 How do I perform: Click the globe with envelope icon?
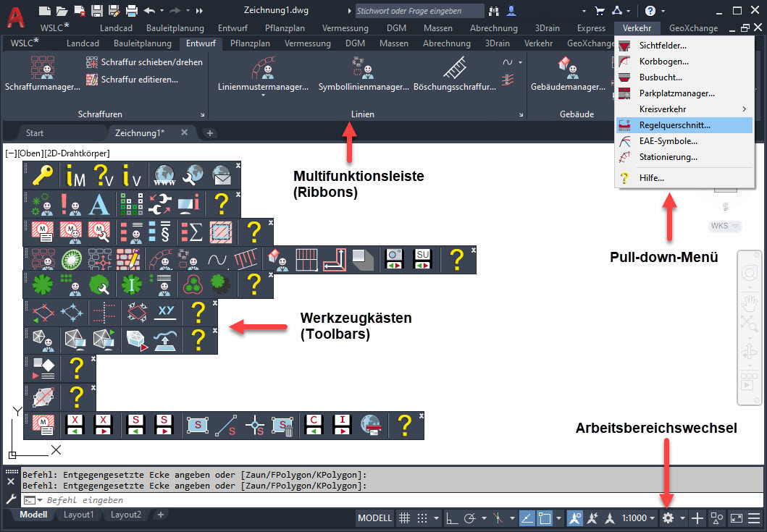(x=221, y=175)
